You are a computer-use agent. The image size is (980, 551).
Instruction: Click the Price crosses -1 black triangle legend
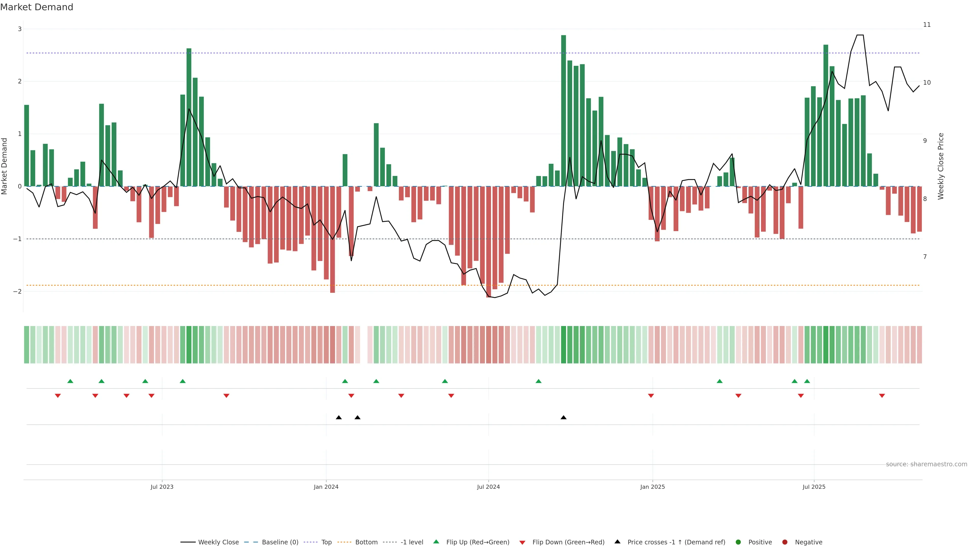pyautogui.click(x=617, y=542)
